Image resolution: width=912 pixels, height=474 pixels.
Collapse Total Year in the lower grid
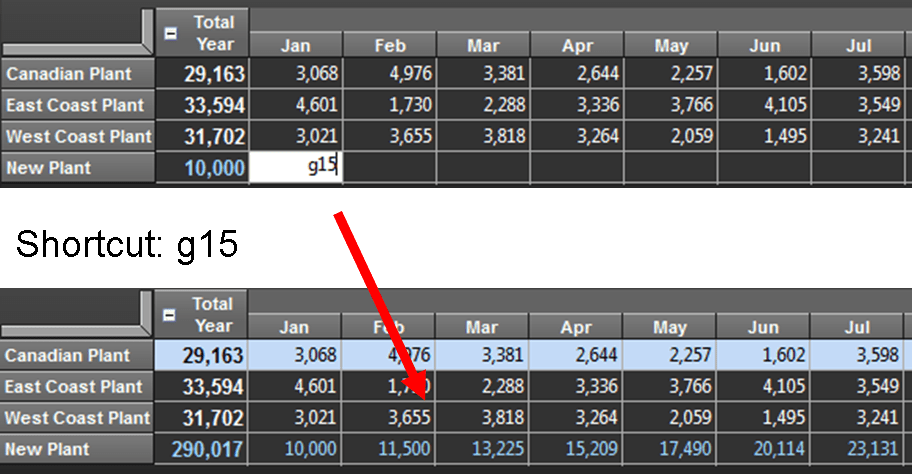(x=170, y=315)
